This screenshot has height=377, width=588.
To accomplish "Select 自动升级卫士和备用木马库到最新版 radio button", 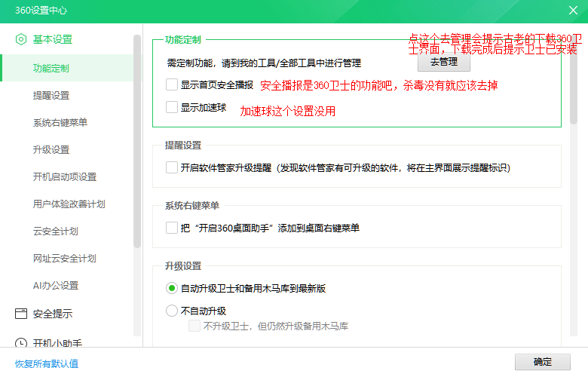I will coord(172,288).
